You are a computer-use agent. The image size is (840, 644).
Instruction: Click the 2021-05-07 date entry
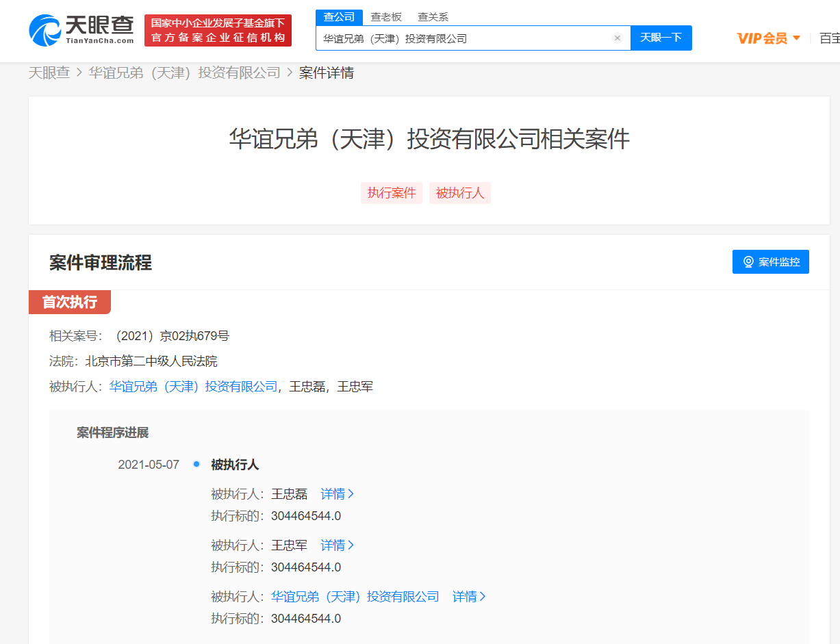pos(149,465)
